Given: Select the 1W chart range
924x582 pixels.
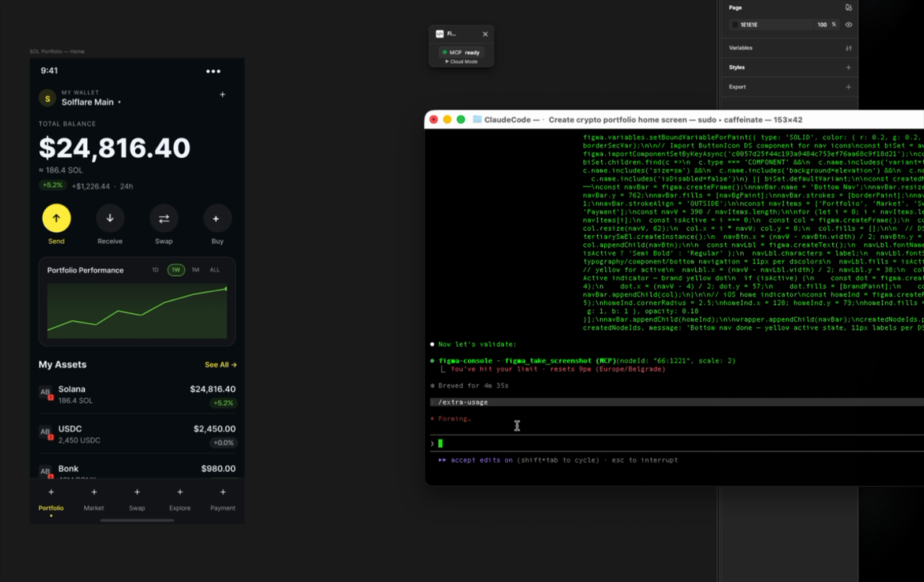Looking at the screenshot, I should 176,270.
